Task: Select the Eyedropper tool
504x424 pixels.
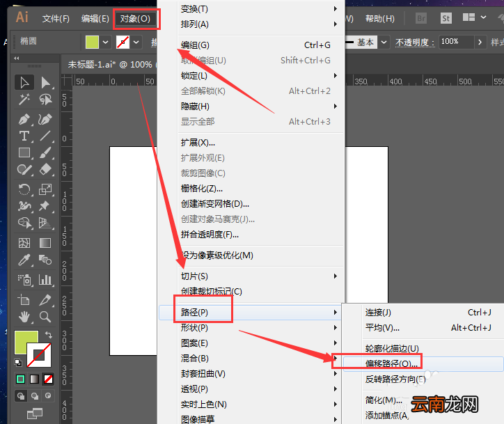Action: click(24, 260)
